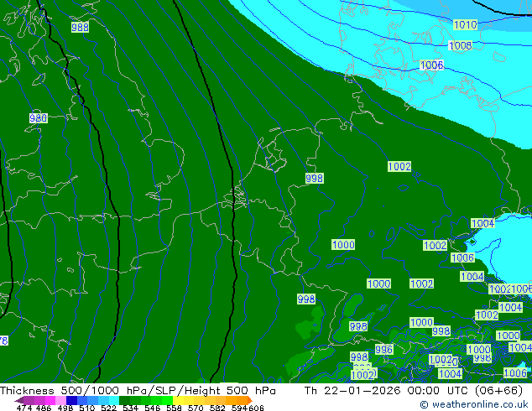Click the 546 legend value
Image resolution: width=532 pixels, height=411 pixels.
click(153, 408)
